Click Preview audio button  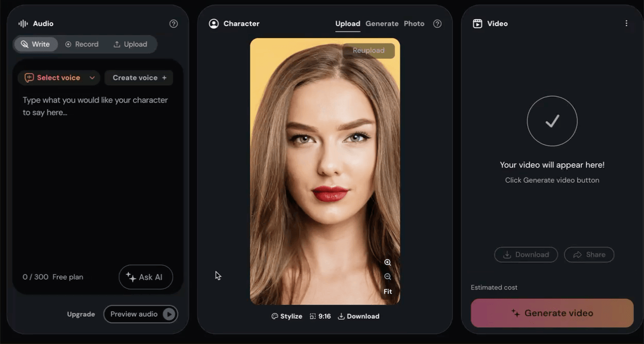[x=141, y=314]
